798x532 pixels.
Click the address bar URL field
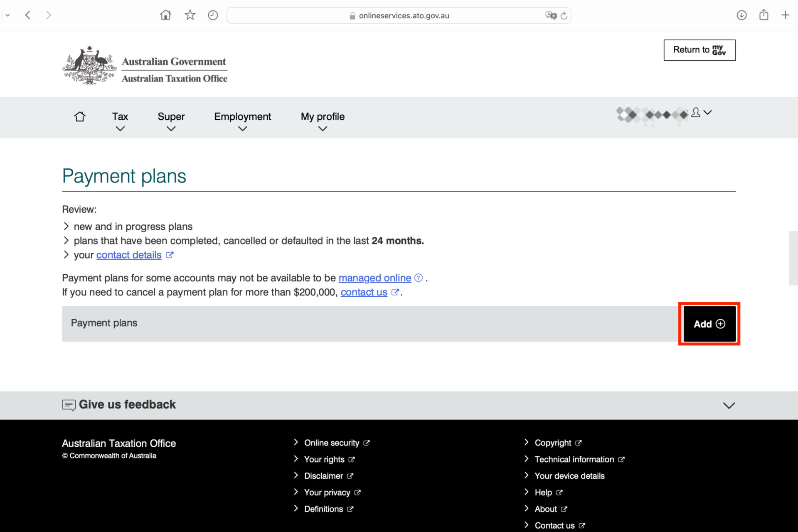399,16
